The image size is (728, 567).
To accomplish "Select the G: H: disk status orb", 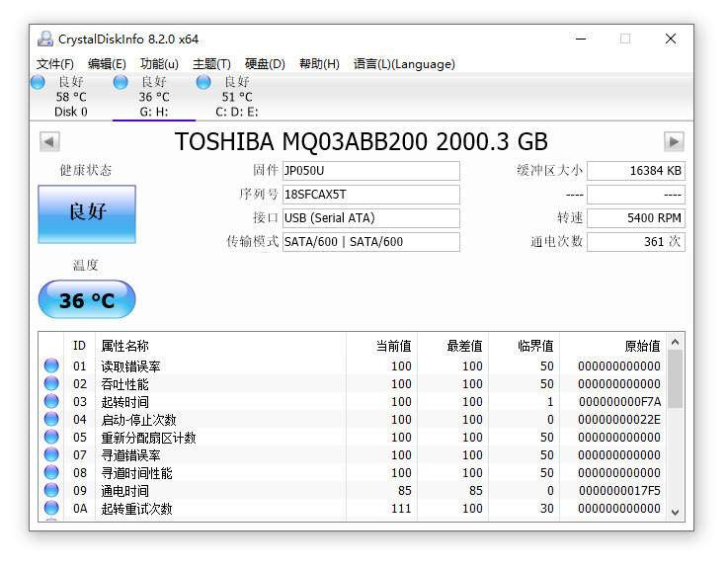I will click(121, 82).
